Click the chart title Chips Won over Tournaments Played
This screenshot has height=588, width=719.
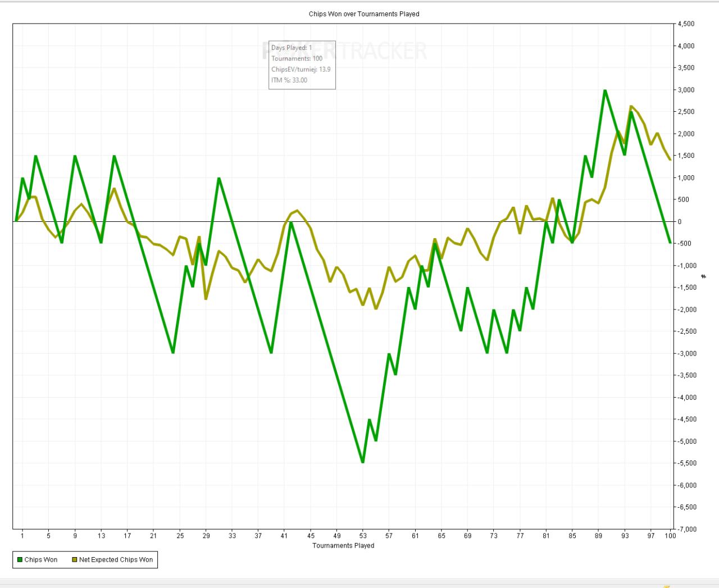point(364,14)
